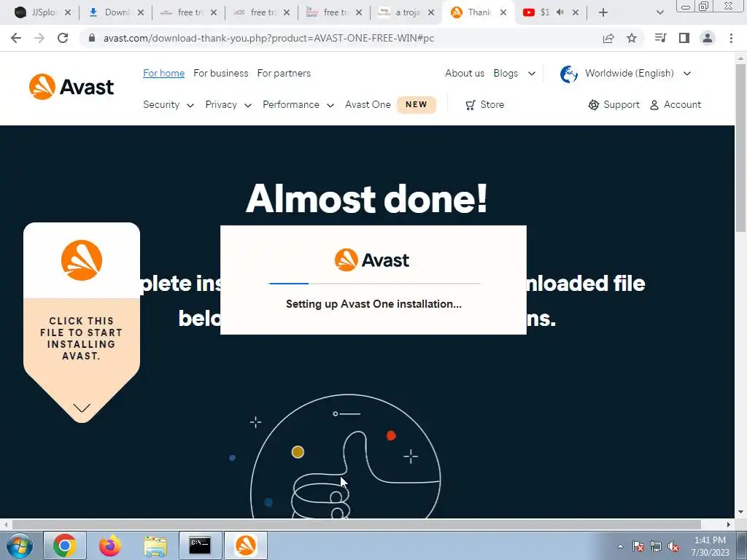
Task: Open the Avast One link
Action: pos(368,105)
